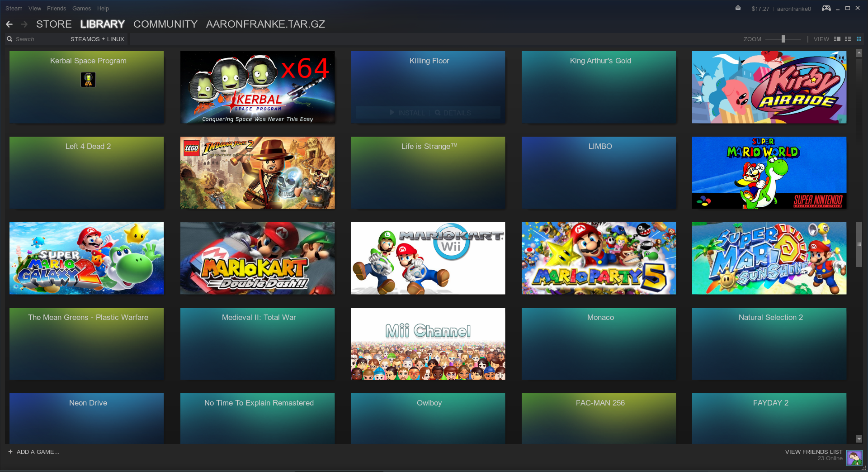The height and width of the screenshot is (472, 868).
Task: Select the Medieval II: Total War tile
Action: pos(258,343)
